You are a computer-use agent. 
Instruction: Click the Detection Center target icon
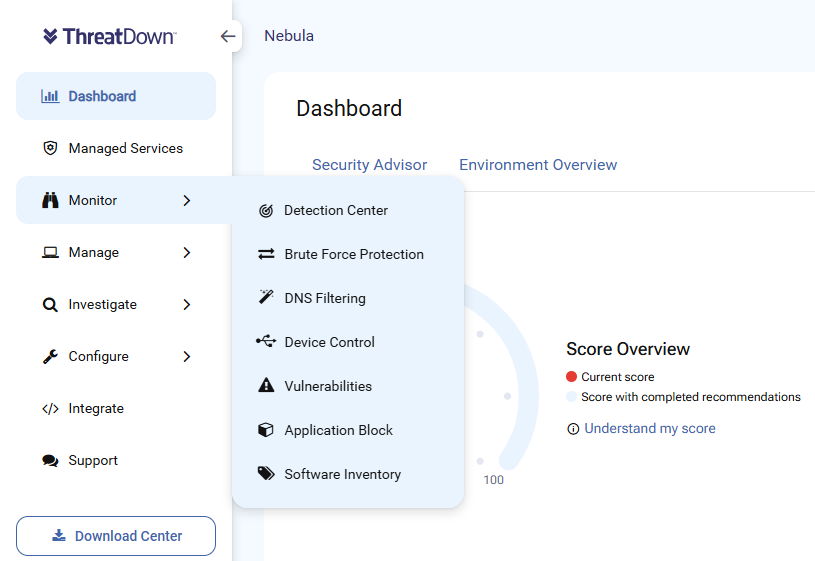point(266,211)
